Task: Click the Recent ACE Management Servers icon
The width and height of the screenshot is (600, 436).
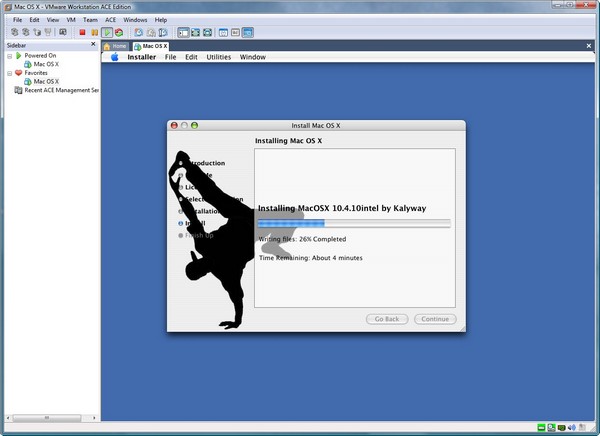Action: coord(18,90)
